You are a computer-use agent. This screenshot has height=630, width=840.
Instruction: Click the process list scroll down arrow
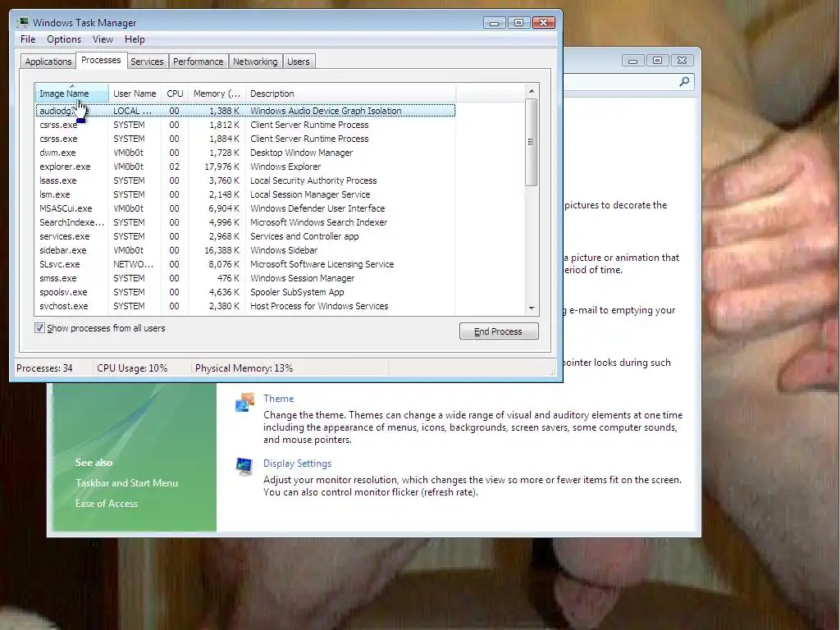point(532,308)
